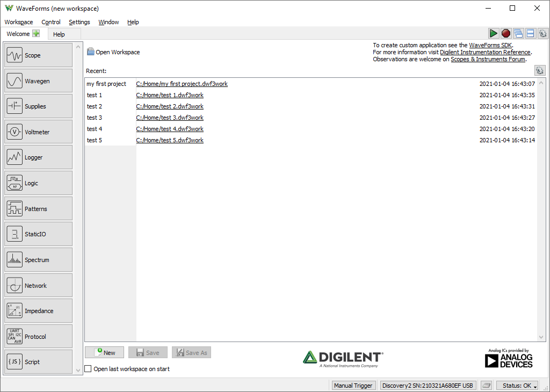Open recent file my first project.dwf3work
This screenshot has height=392, width=550.
[182, 84]
